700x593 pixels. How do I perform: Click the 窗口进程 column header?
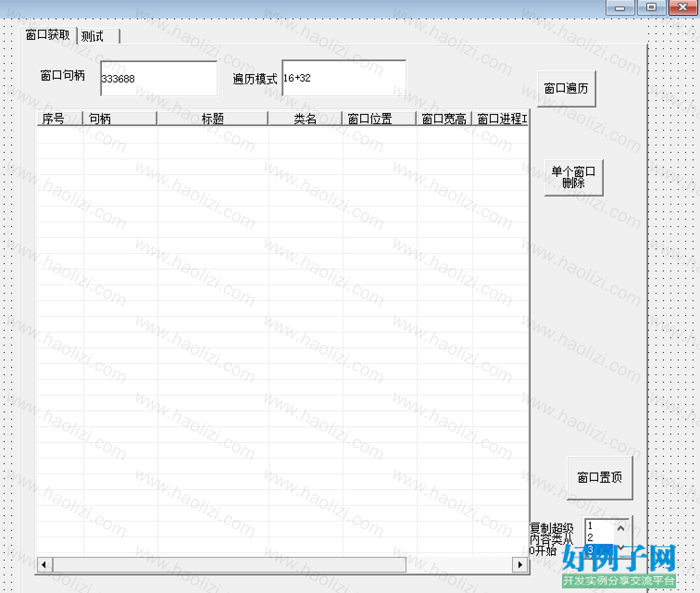coord(500,119)
